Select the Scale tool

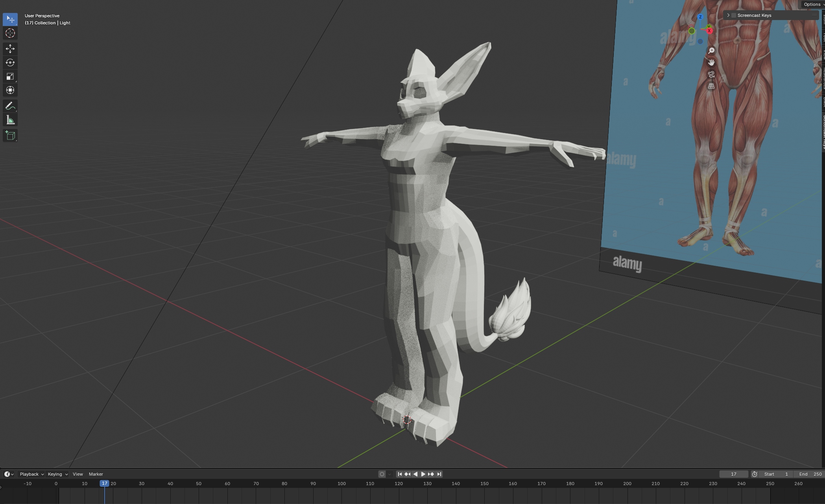(10, 76)
